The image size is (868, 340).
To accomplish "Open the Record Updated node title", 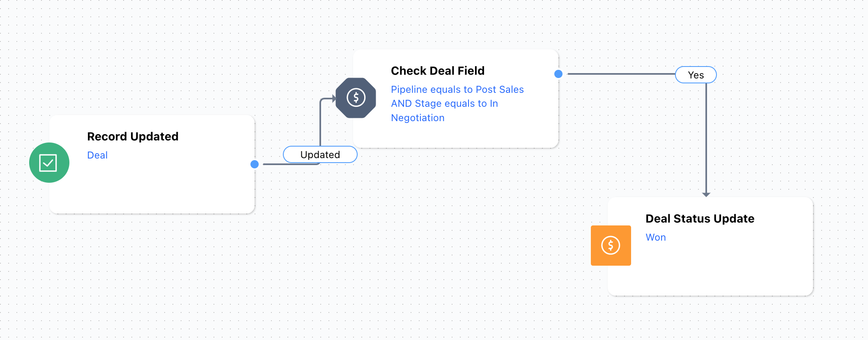I will (133, 136).
